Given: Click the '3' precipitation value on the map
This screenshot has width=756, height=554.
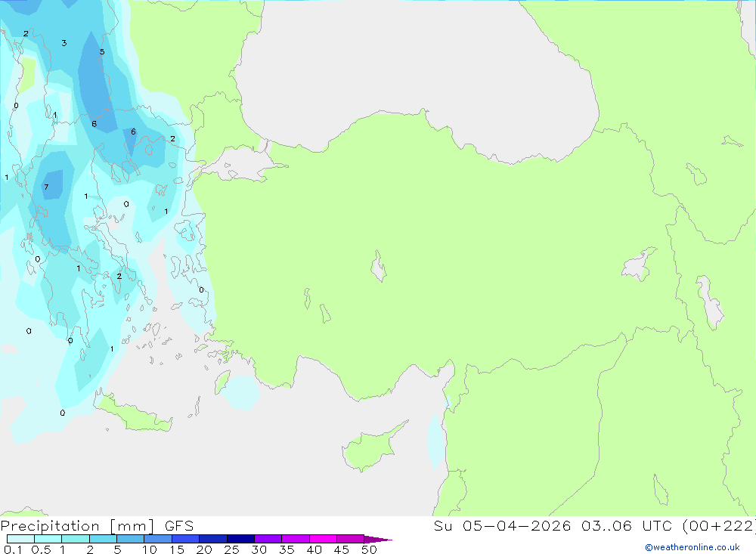Looking at the screenshot, I should point(64,43).
